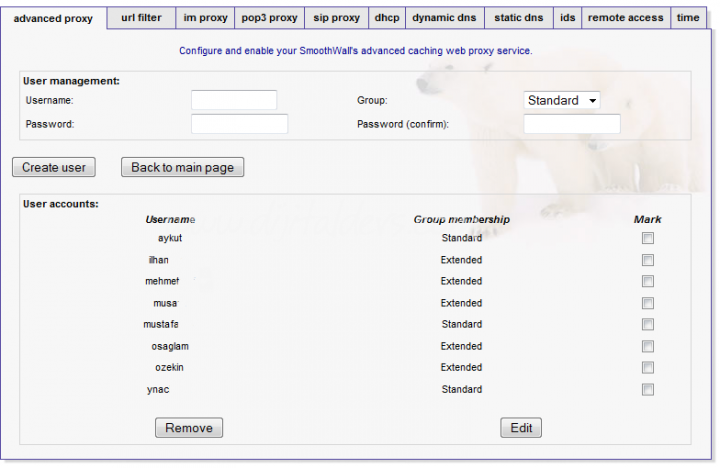Switch to the static dns tab
Viewport: 720px width, 468px height.
518,18
